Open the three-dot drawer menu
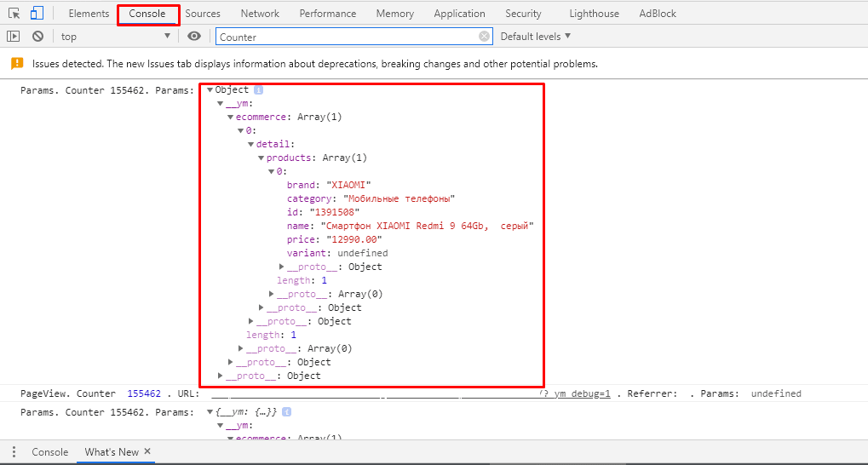This screenshot has width=868, height=465. (x=14, y=452)
